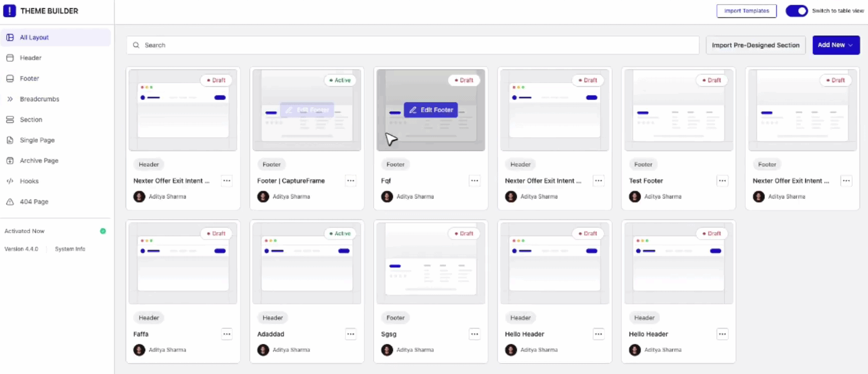868x374 pixels.
Task: Click Sgsg title text
Action: click(388, 334)
